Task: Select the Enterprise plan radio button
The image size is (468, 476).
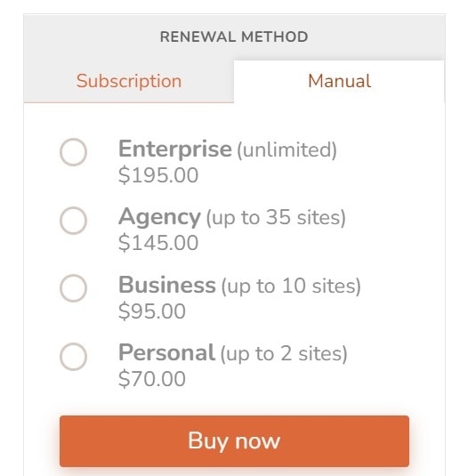Action: coord(74,152)
